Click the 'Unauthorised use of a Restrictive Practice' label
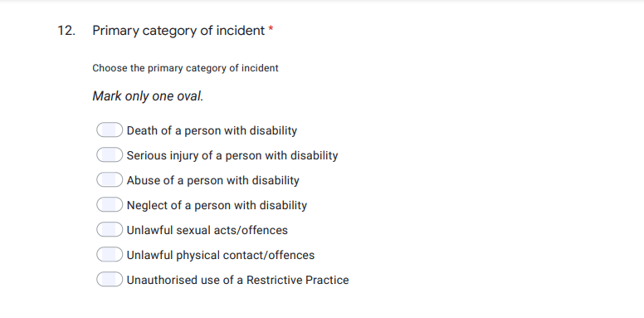644x318 pixels. [x=238, y=280]
